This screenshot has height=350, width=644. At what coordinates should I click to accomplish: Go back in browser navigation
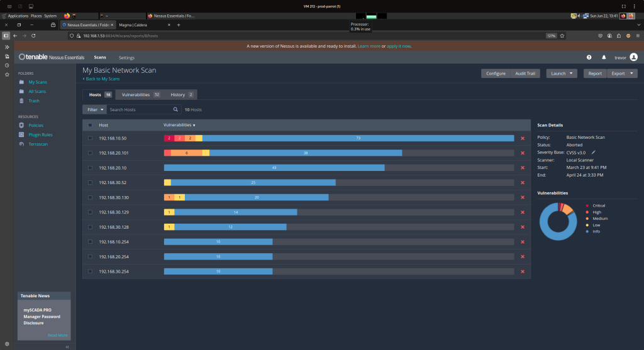[x=15, y=36]
